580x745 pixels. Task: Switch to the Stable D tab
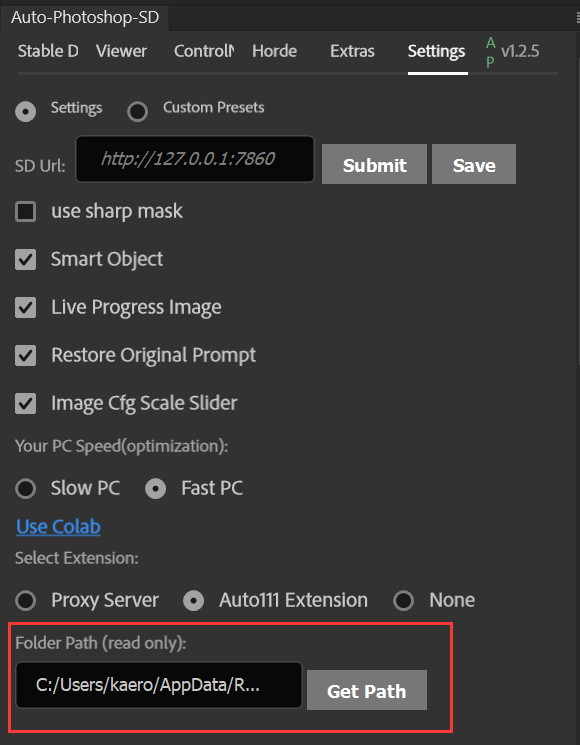[x=48, y=51]
